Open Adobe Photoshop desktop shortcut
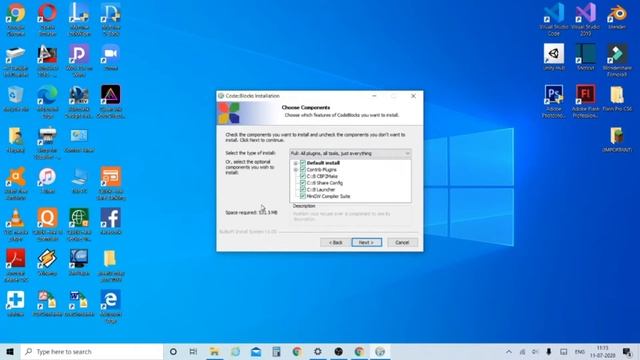This screenshot has height=360, width=640. point(553,102)
